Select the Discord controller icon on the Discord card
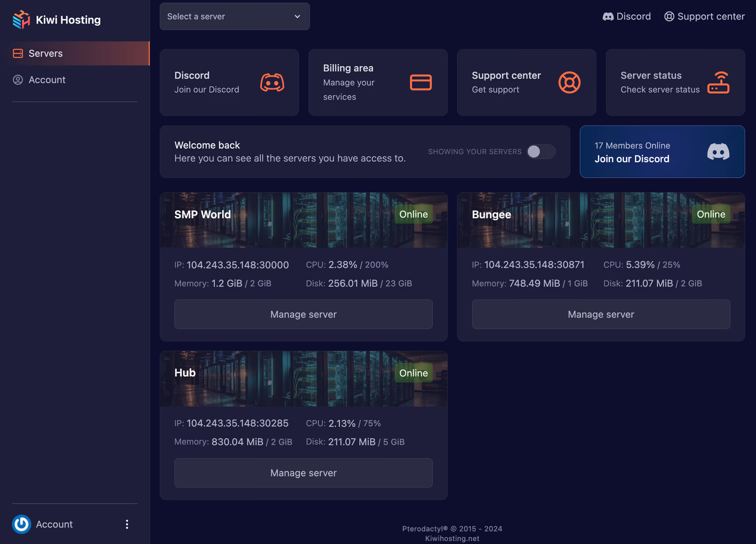Screen dimensions: 756x544 coord(272,83)
